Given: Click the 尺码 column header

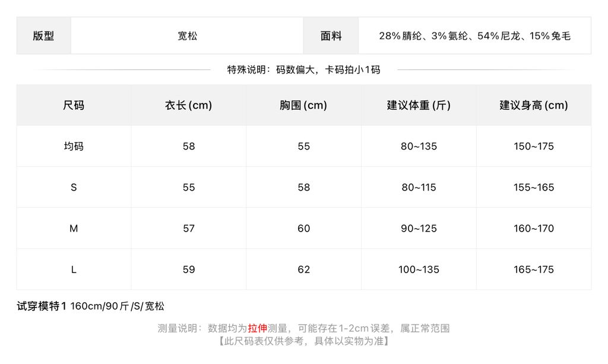Looking at the screenshot, I should [74, 105].
